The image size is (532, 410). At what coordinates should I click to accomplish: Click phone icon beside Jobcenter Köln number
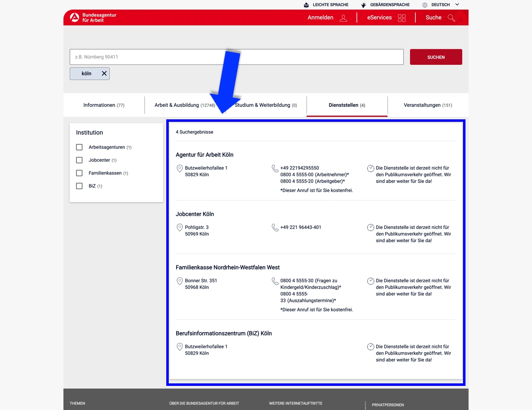275,227
